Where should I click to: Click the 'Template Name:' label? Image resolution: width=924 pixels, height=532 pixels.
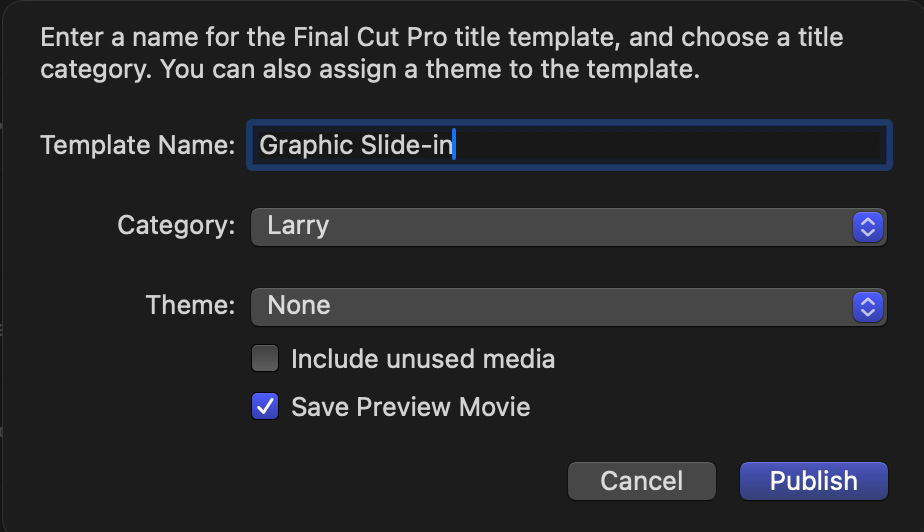pyautogui.click(x=137, y=146)
